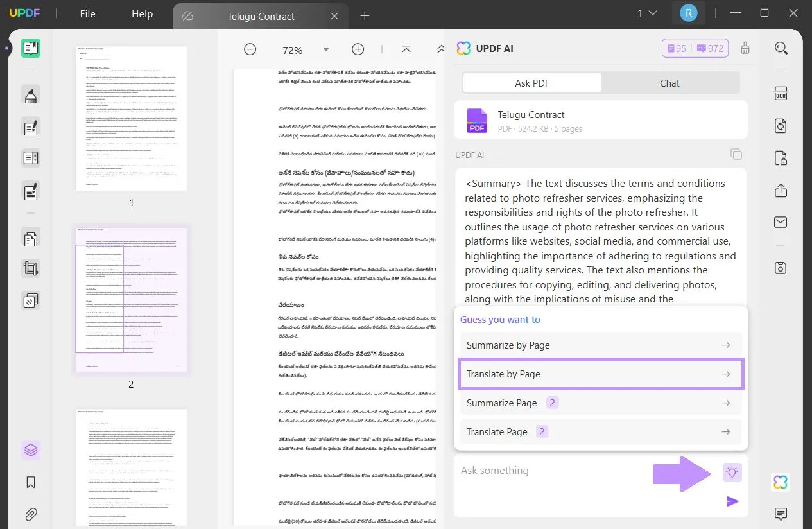The image size is (812, 529).
Task: Toggle the lightbulb in the Ask something box
Action: tap(732, 472)
